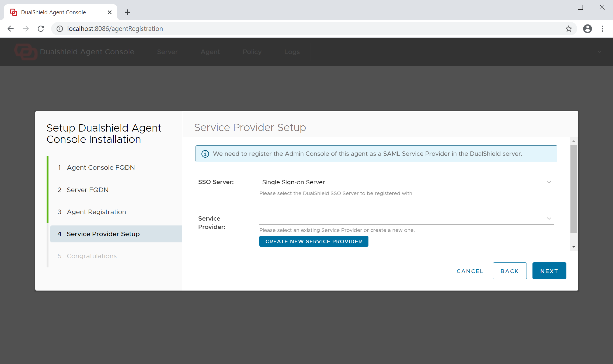Expand the Service Provider dropdown
Viewport: 613px width, 364px height.
[x=549, y=218]
